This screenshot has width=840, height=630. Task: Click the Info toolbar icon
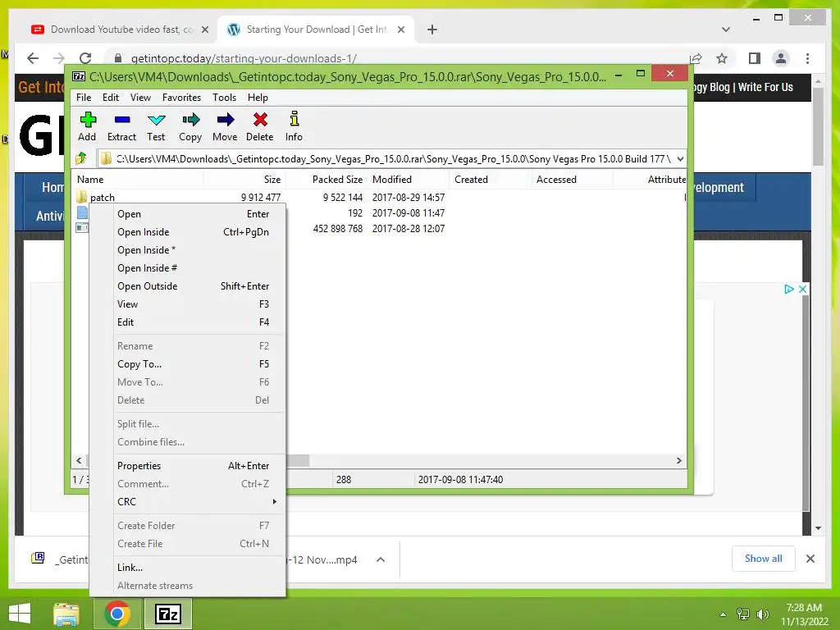pos(294,118)
